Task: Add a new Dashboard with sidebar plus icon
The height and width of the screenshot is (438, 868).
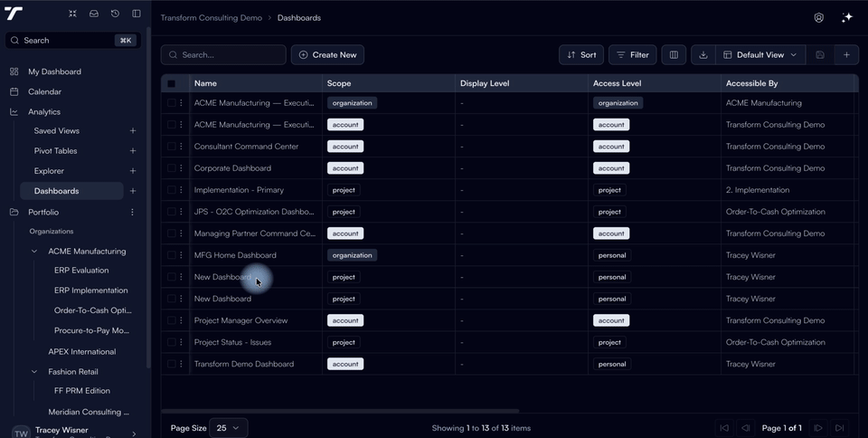Action: pos(133,191)
